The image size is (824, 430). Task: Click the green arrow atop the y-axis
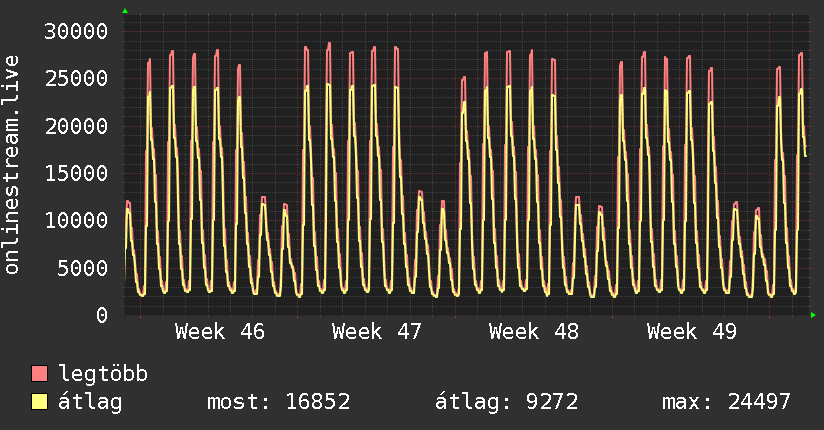125,10
